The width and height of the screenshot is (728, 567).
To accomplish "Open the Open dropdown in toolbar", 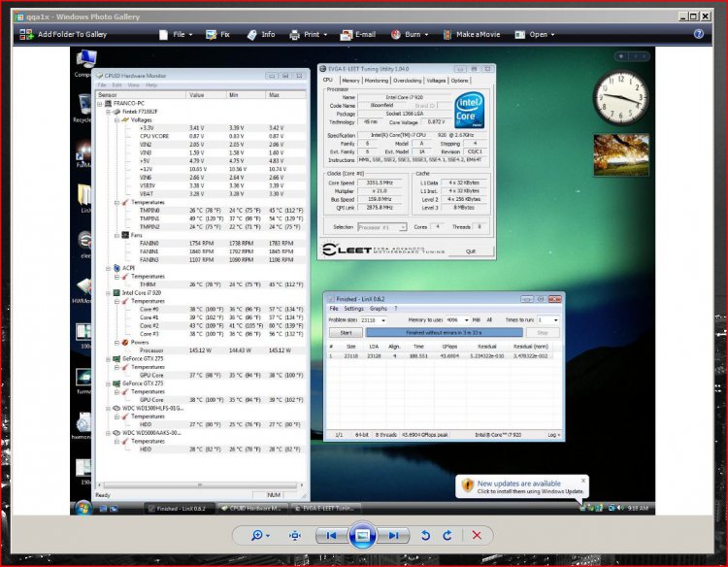I will [535, 34].
